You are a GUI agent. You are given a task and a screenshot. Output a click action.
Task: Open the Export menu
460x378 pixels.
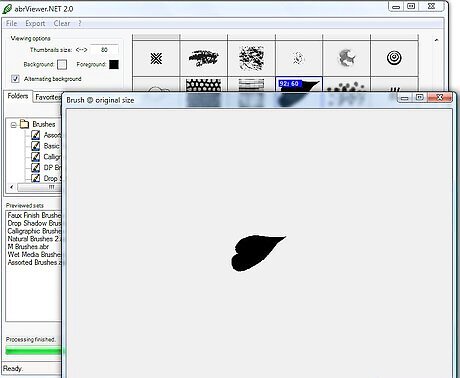35,23
